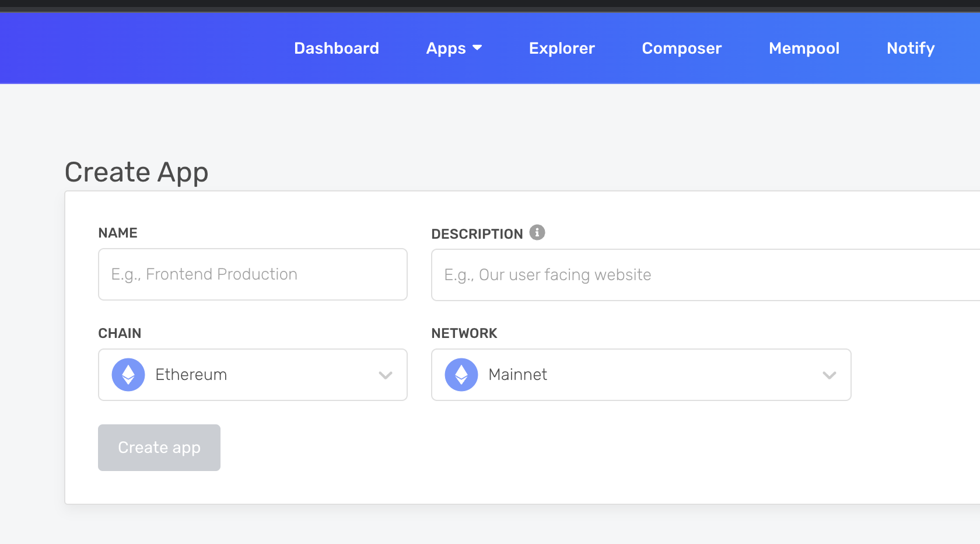
Task: Click the NAME field label
Action: 118,233
